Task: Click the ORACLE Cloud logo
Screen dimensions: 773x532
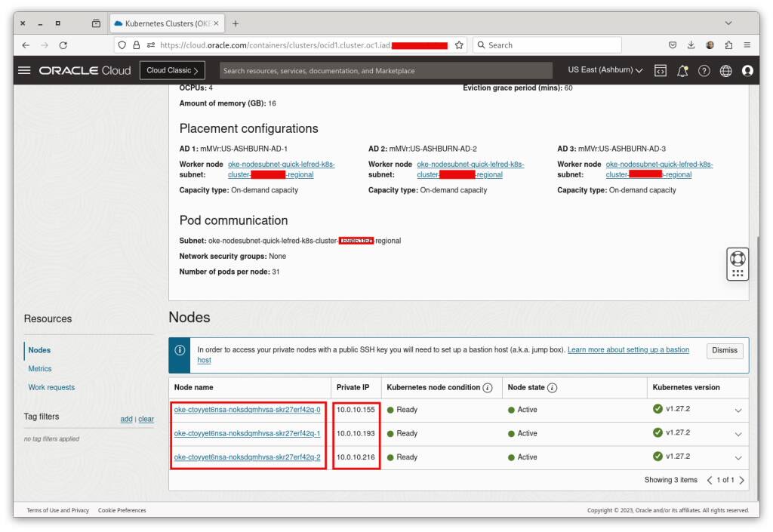Action: click(85, 70)
